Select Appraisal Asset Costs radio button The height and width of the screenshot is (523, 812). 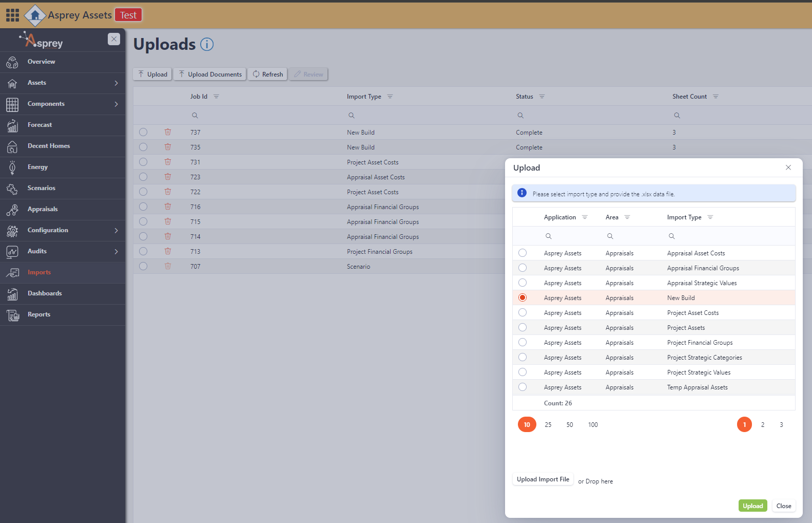point(523,253)
